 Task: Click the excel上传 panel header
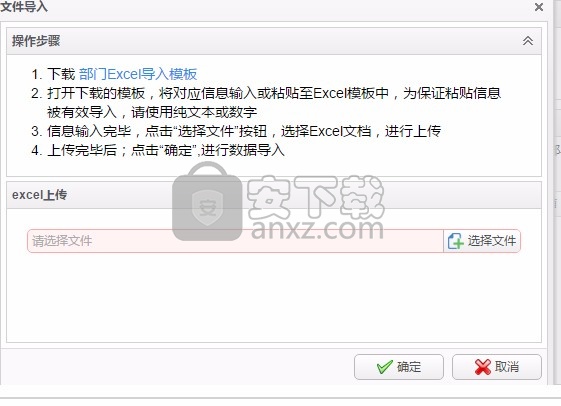click(x=274, y=195)
